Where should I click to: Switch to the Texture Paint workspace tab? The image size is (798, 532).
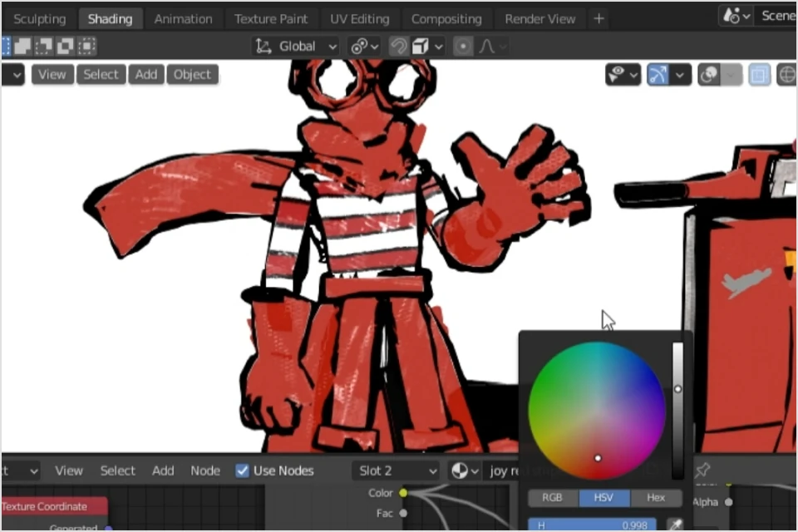271,19
